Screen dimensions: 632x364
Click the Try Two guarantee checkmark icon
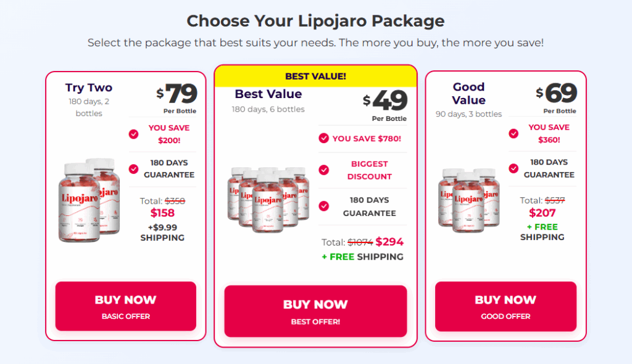click(133, 169)
